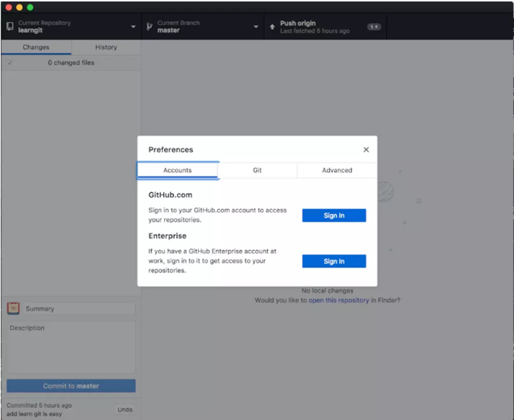Click the green maximize window button
Viewport: 514px width, 420px height.
pos(30,7)
